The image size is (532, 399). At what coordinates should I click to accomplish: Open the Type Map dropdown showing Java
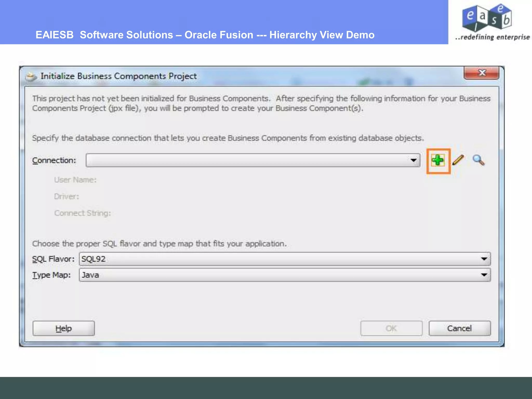point(285,275)
